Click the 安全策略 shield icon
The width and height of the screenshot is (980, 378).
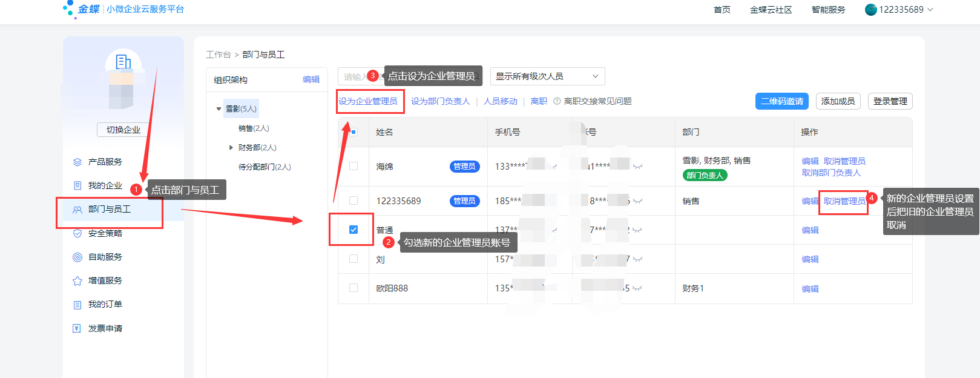tap(77, 233)
